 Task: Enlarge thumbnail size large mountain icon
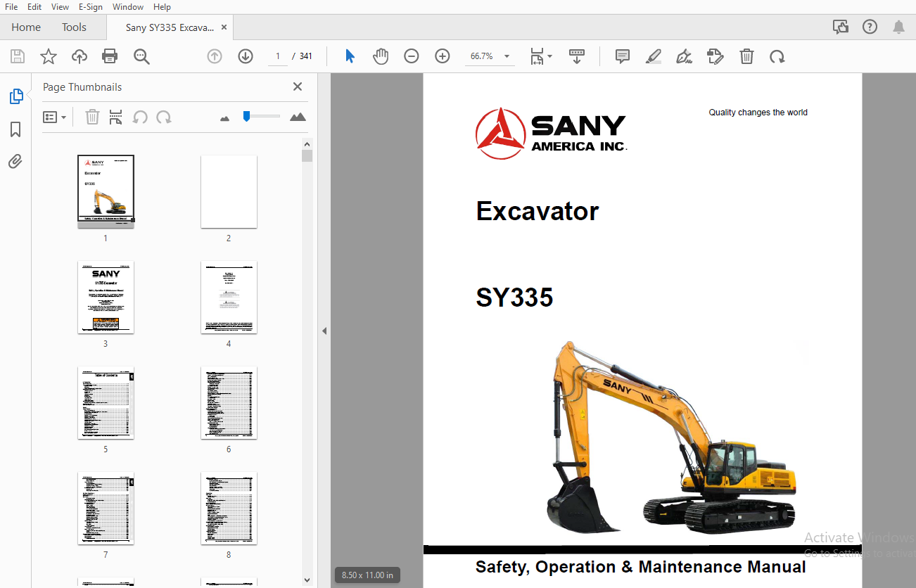tap(298, 117)
